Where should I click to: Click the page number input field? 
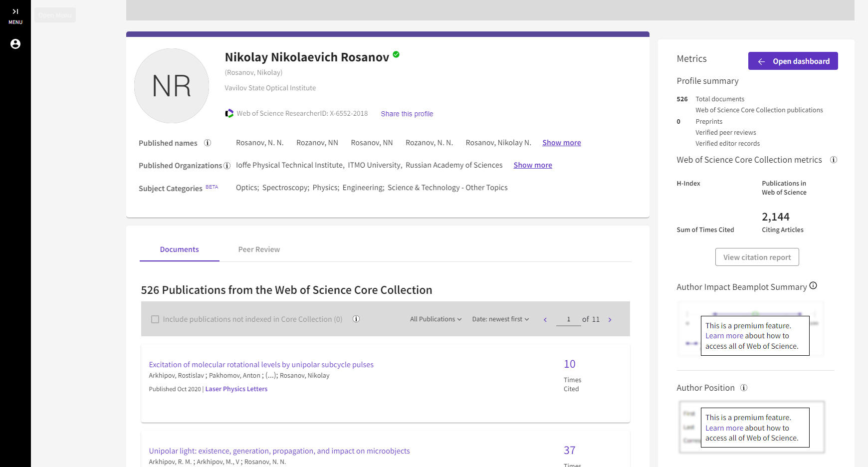coord(569,319)
